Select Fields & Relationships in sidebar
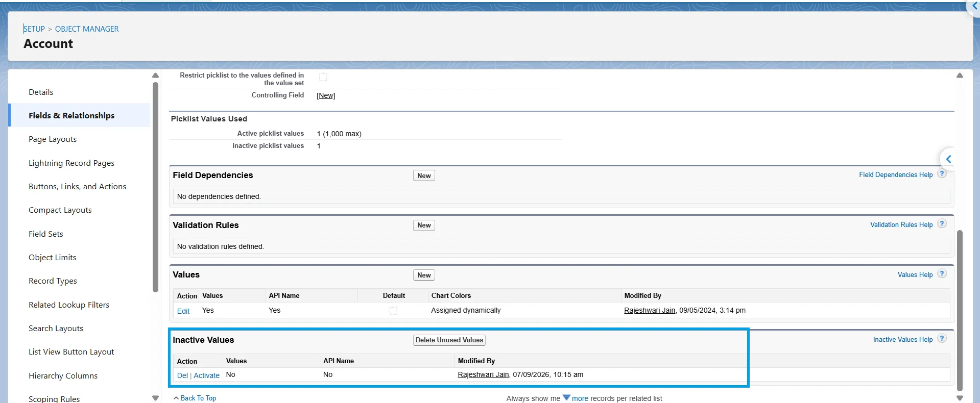This screenshot has width=980, height=403. pyautogui.click(x=71, y=115)
